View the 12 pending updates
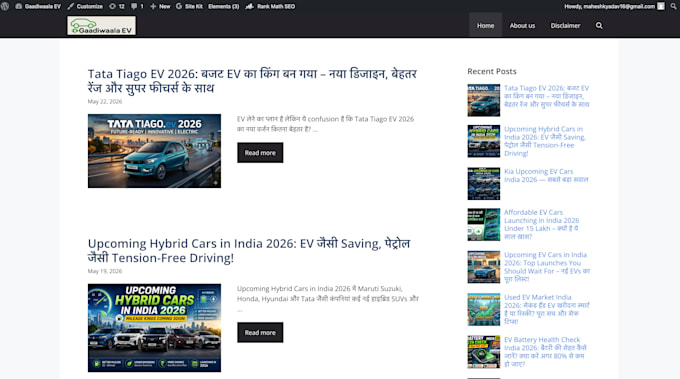This screenshot has width=680, height=379. click(117, 6)
